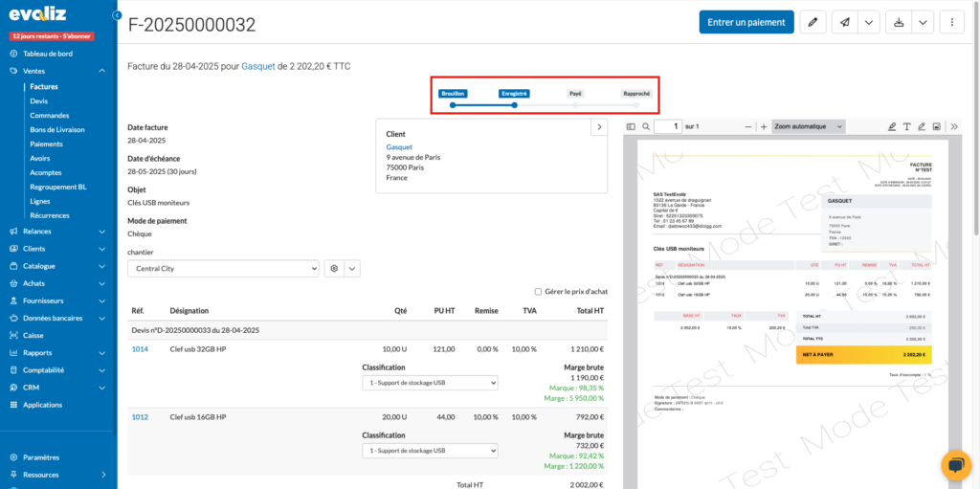
Task: Open Devis in the Ventes menu
Action: click(38, 100)
